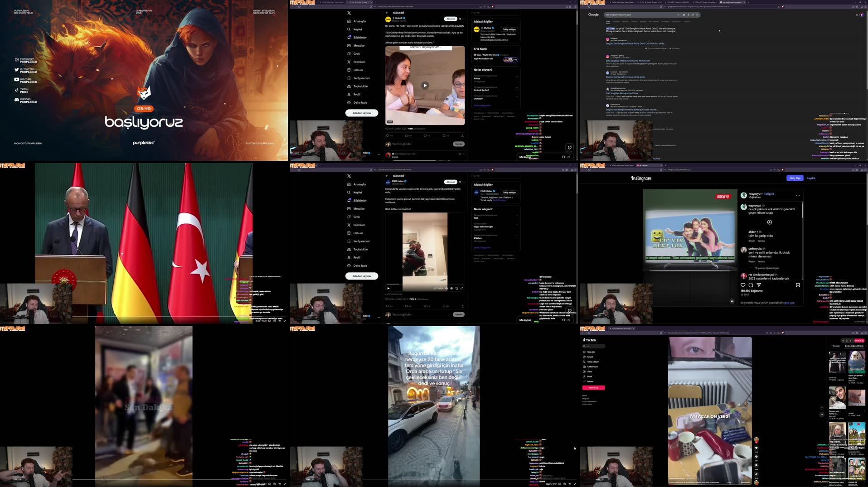Open the three-dot menu on the wayneyu1 post
This screenshot has height=487, width=868.
[x=798, y=195]
